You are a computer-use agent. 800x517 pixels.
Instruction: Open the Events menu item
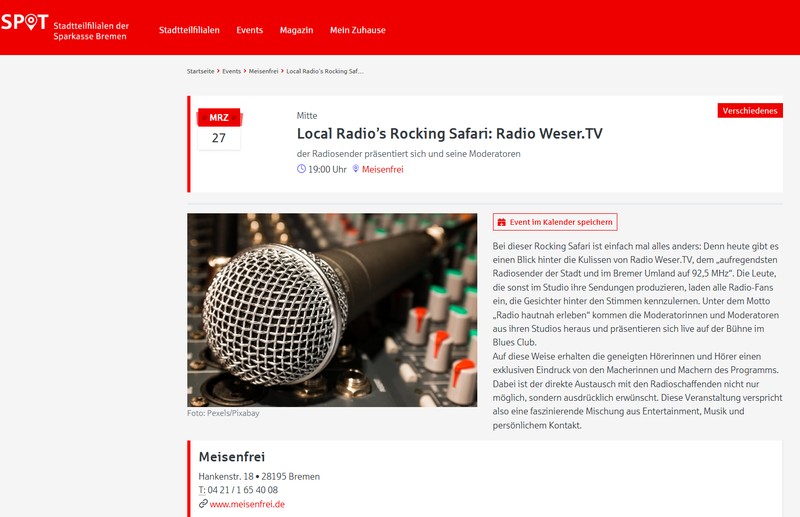pos(249,30)
